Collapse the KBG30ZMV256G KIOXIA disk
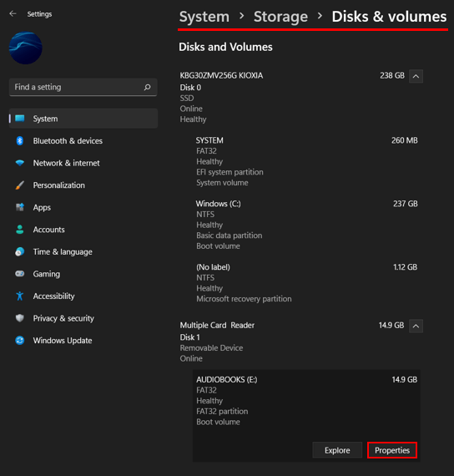Screen dimensions: 454x476 point(416,76)
